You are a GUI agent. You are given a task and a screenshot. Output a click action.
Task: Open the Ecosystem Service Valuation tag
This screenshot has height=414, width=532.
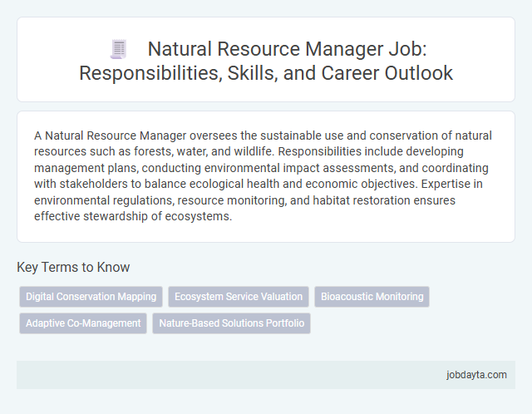point(239,297)
